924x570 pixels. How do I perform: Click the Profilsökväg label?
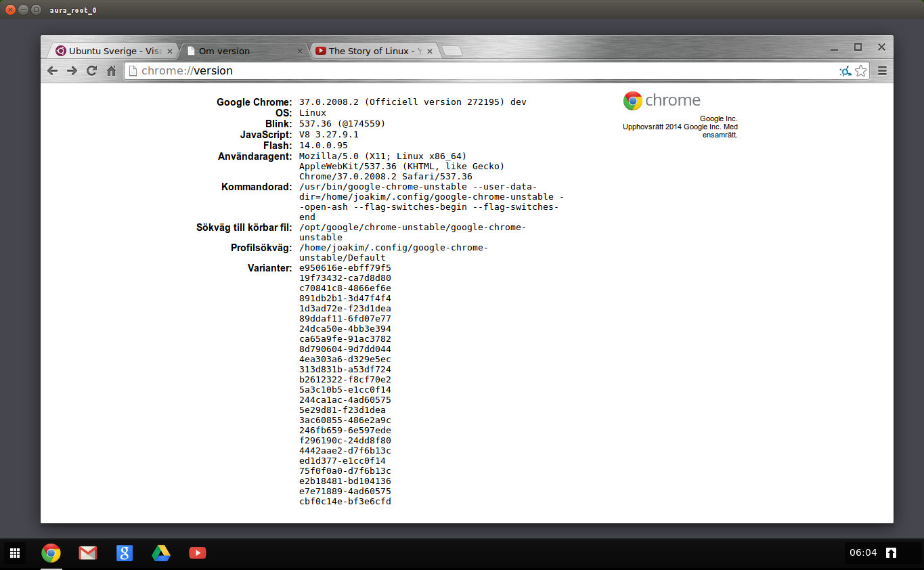pos(261,248)
